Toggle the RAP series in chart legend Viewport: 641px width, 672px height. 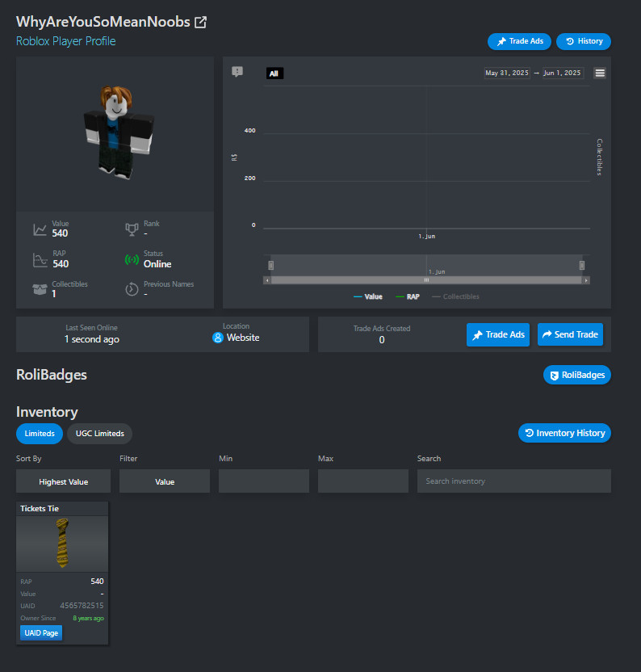coord(408,296)
